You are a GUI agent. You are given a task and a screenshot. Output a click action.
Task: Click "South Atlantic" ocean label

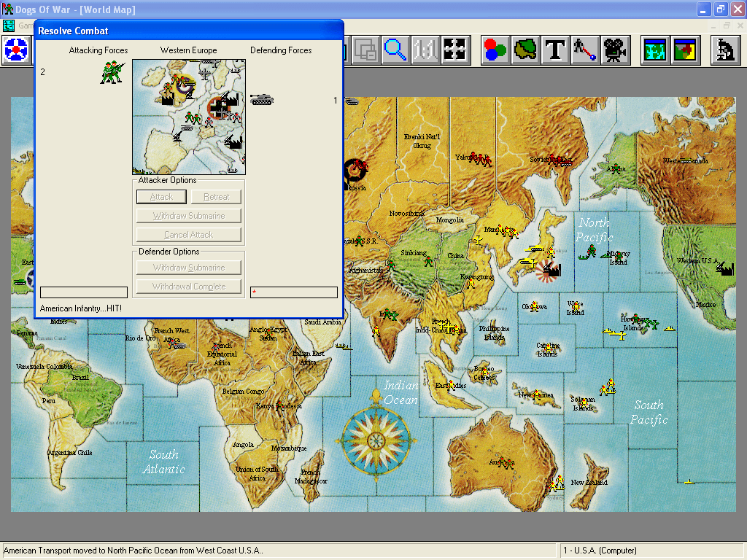pyautogui.click(x=164, y=462)
